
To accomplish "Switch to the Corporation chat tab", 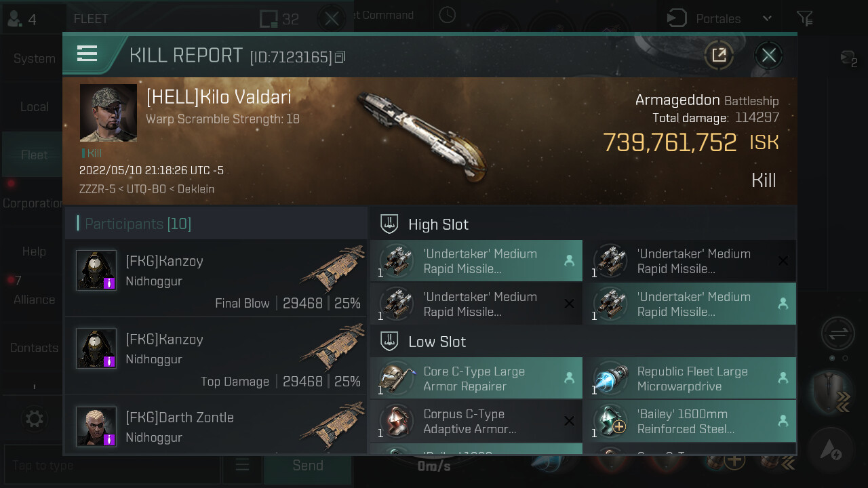I will pyautogui.click(x=34, y=203).
